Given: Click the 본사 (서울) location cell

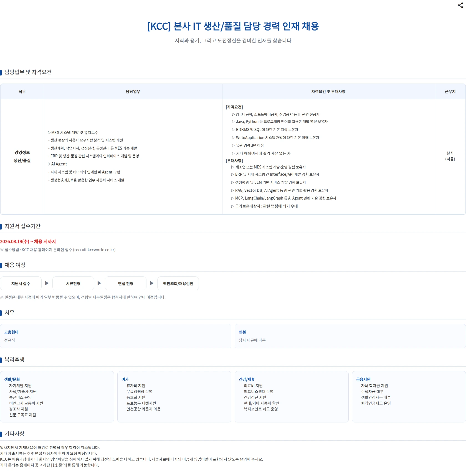Looking at the screenshot, I should click(450, 156).
